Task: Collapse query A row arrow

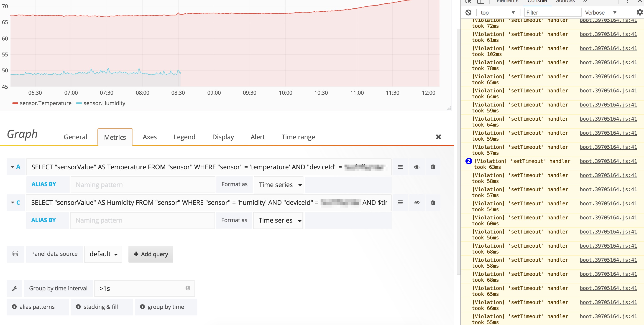Action: 13,167
